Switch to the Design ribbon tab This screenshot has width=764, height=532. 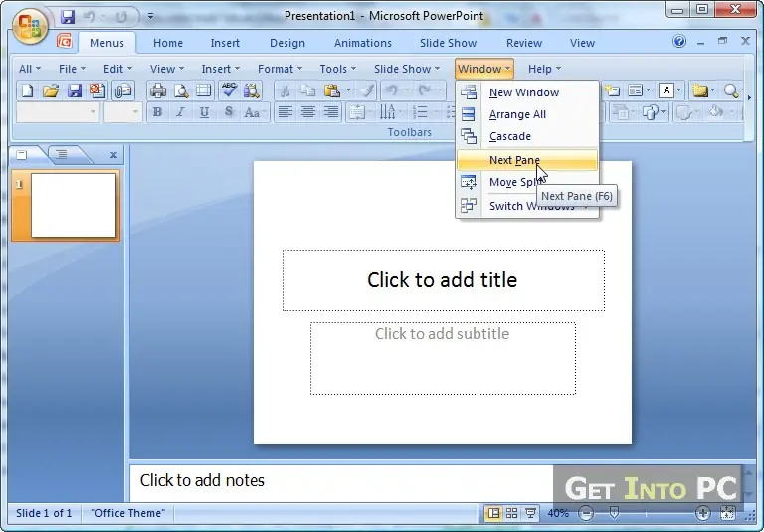(x=286, y=43)
